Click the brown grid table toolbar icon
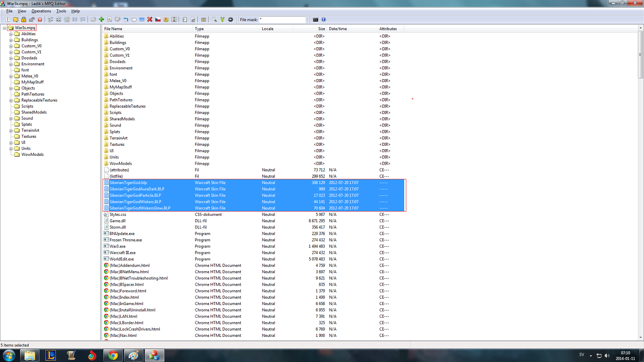Image resolution: width=644 pixels, height=362 pixels. point(203,19)
